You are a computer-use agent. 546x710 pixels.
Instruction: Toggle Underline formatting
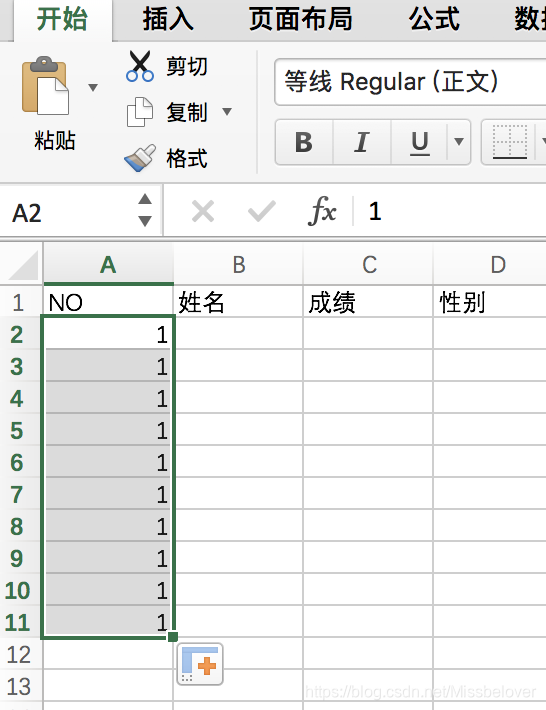click(x=419, y=142)
